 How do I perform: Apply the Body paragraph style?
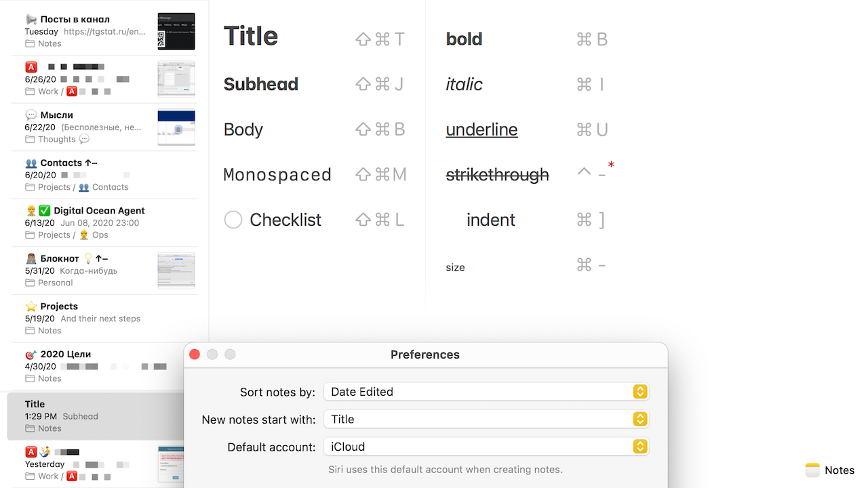coord(243,129)
